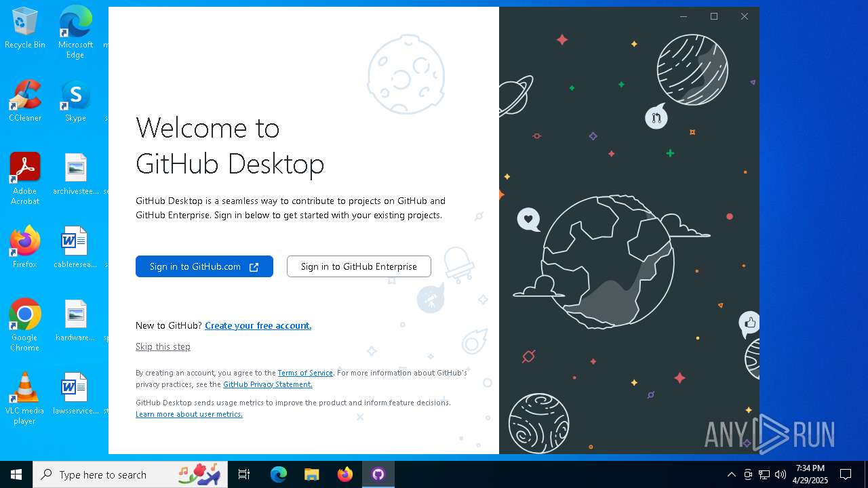868x488 pixels.
Task: Click the volume speaker tray icon
Action: pos(781,474)
